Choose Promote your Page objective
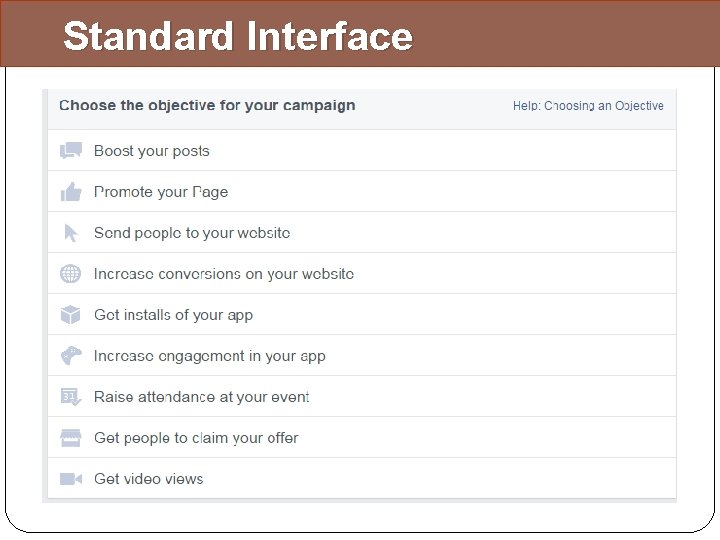This screenshot has height=540, width=720. (x=161, y=192)
